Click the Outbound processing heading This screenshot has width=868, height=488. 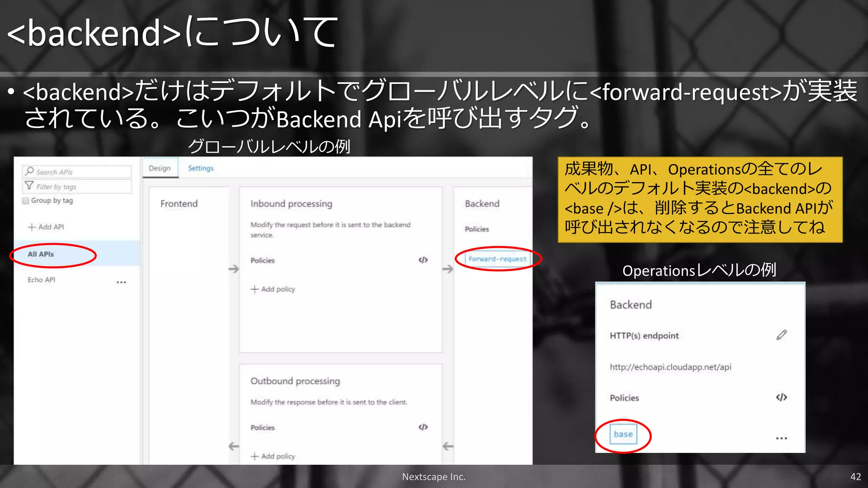point(295,381)
